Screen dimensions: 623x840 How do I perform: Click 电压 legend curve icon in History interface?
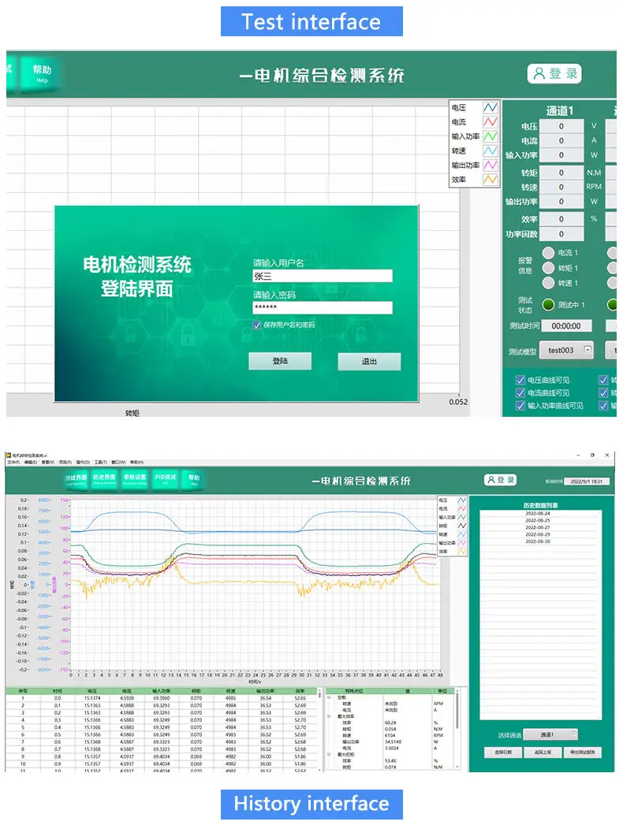coord(461,500)
